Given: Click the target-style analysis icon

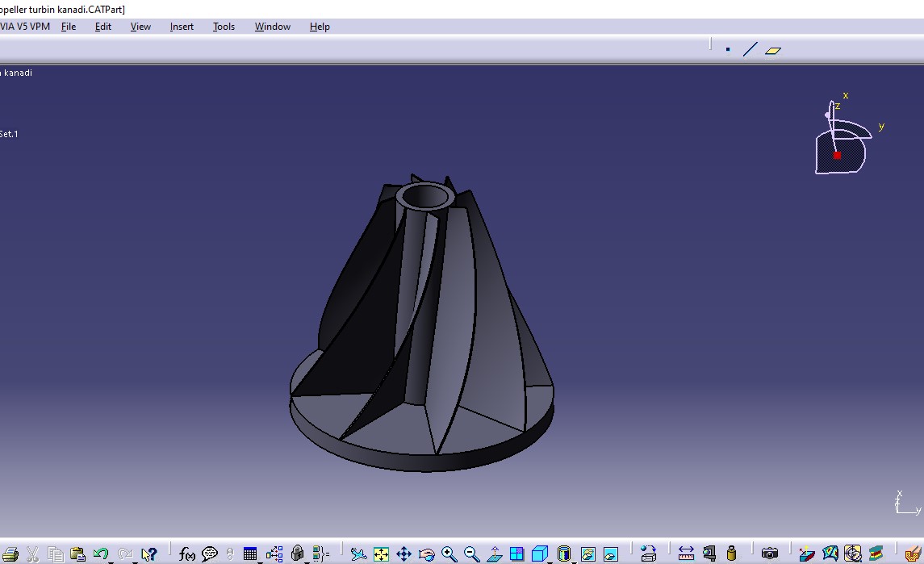Looking at the screenshot, I should [x=853, y=554].
